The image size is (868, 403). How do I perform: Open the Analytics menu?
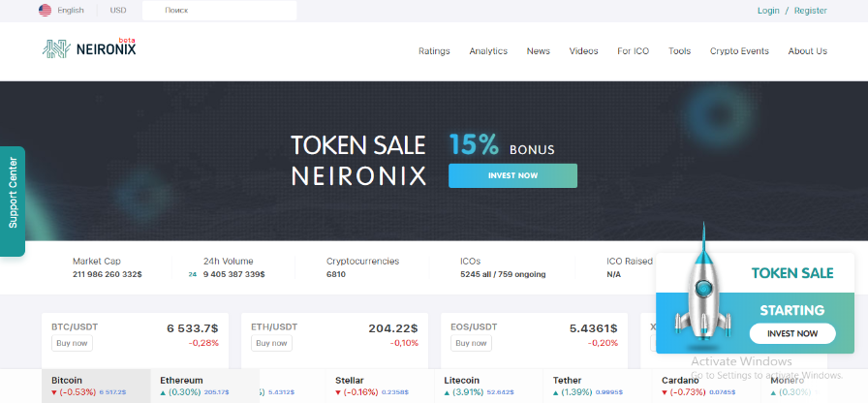[488, 51]
